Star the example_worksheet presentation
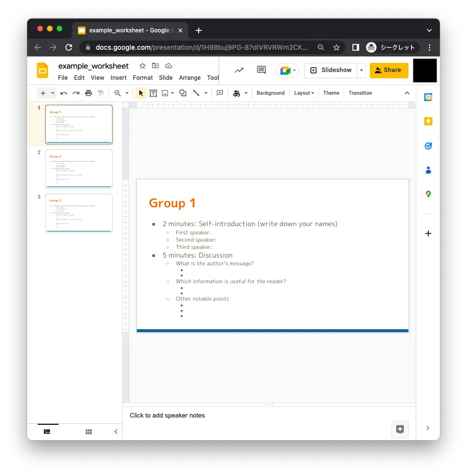This screenshot has height=476, width=467. 142,66
